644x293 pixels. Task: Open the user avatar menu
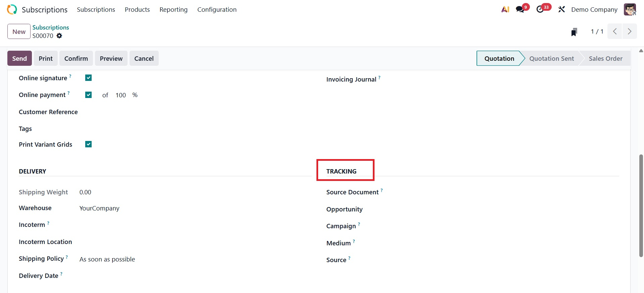pyautogui.click(x=630, y=9)
